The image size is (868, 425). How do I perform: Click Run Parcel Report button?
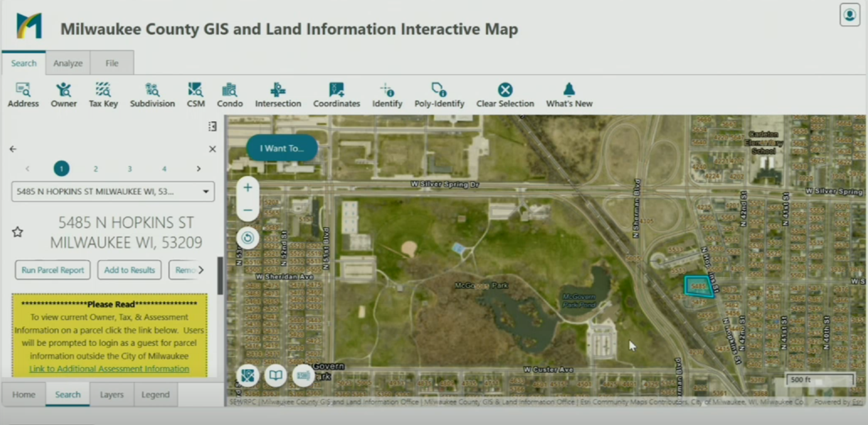(x=53, y=270)
